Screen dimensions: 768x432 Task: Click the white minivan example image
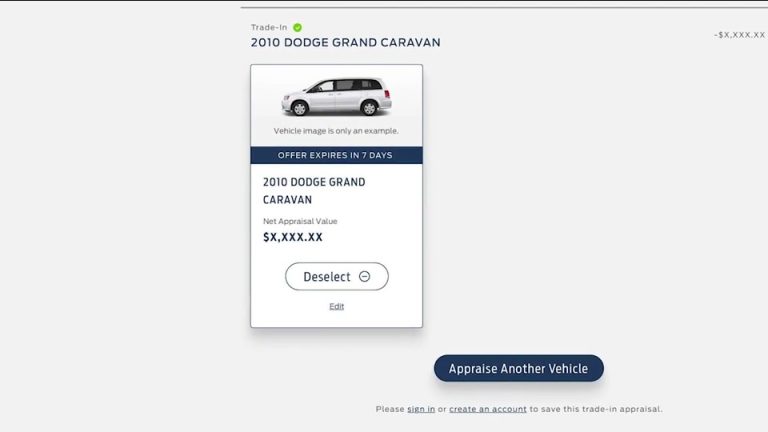[x=336, y=96]
